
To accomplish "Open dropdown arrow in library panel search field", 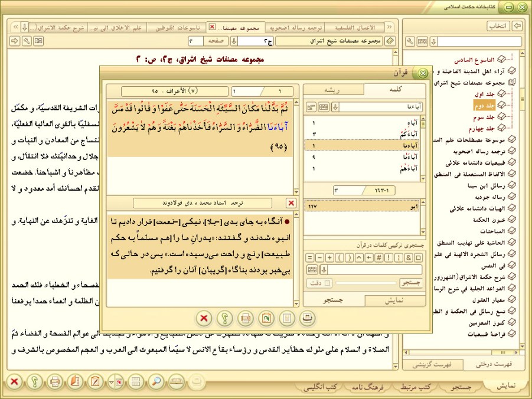I will pyautogui.click(x=433, y=42).
